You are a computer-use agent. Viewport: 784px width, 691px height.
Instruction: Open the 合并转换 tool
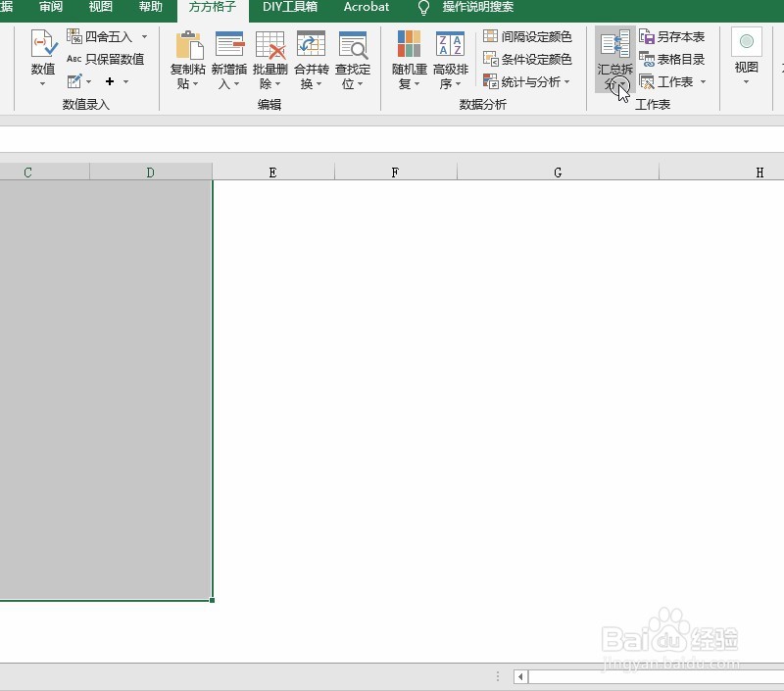[x=311, y=59]
